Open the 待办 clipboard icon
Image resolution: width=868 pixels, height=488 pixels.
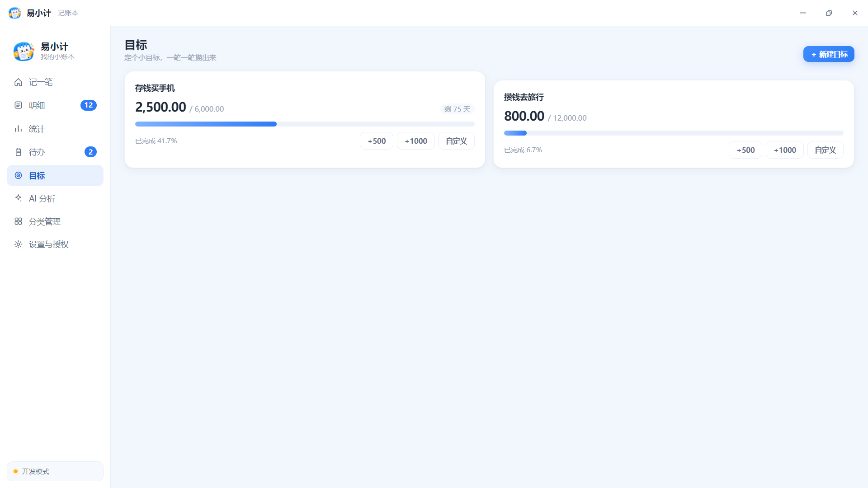(18, 152)
